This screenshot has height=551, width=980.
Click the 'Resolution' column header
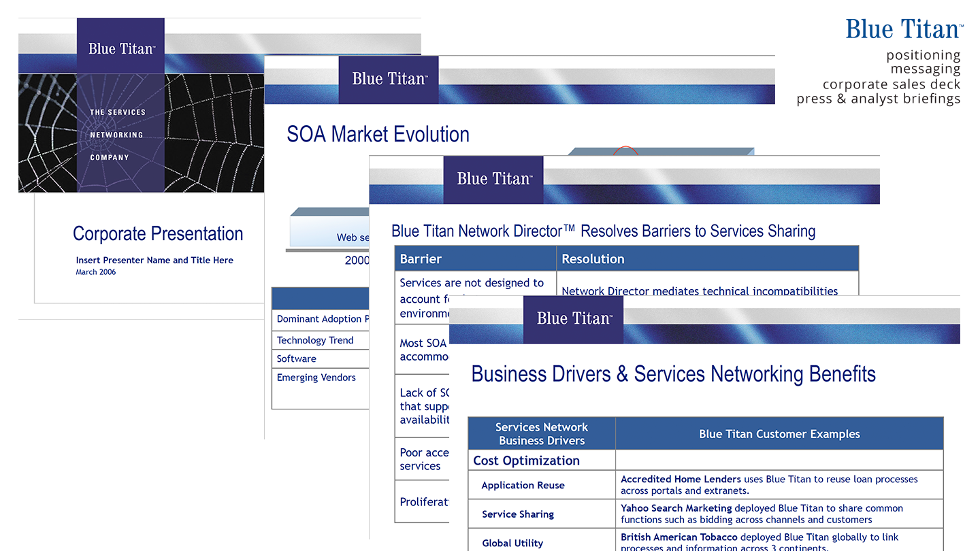[x=708, y=259]
